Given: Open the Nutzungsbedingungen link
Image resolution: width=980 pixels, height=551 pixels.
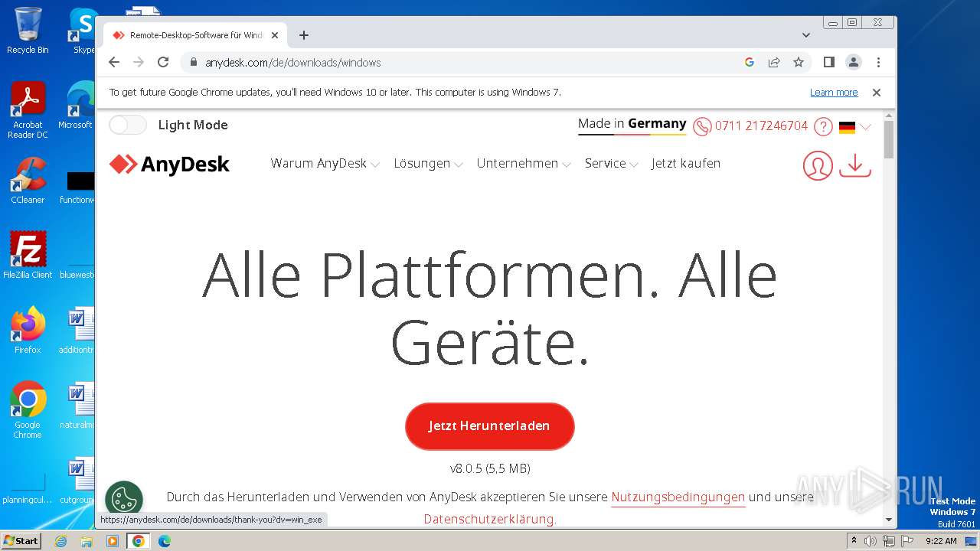Looking at the screenshot, I should pos(678,497).
